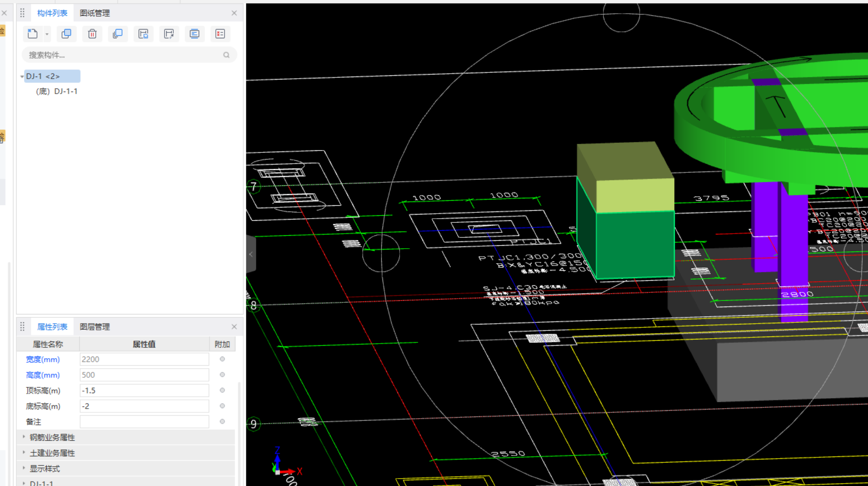Image resolution: width=868 pixels, height=486 pixels.
Task: Click axis grid bubble number 8
Action: 253,306
